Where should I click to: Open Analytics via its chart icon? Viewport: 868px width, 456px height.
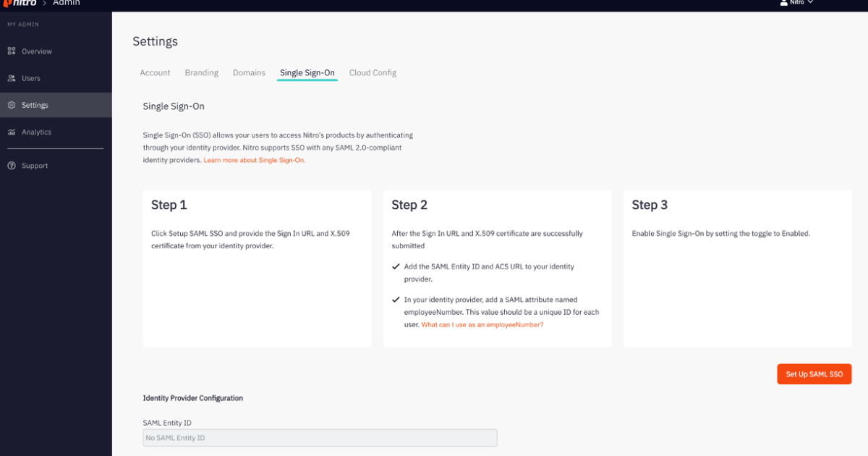(12, 132)
